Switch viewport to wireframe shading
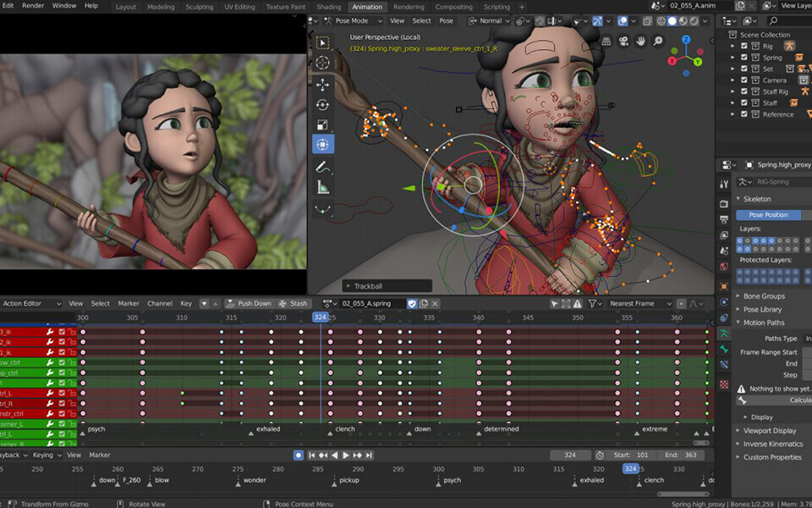 point(661,21)
